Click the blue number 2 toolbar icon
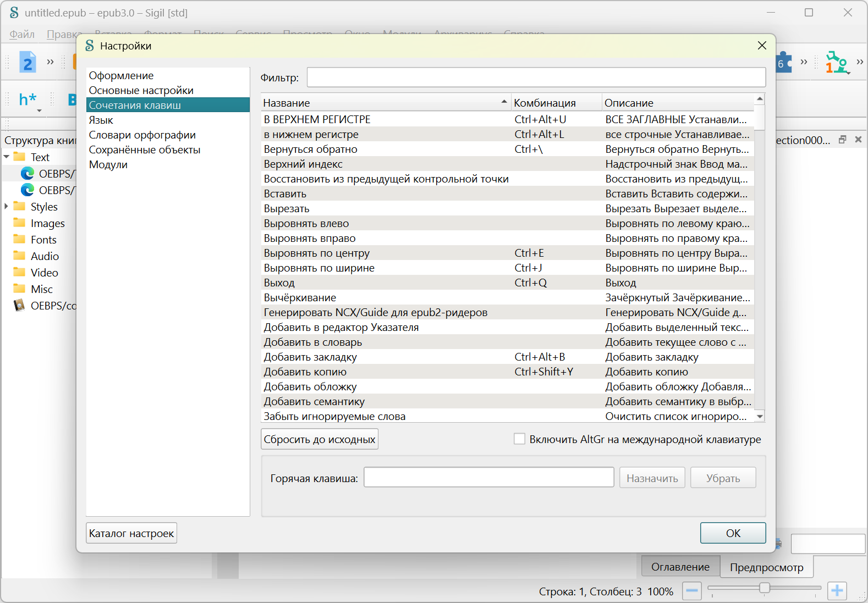Image resolution: width=868 pixels, height=603 pixels. pos(28,63)
